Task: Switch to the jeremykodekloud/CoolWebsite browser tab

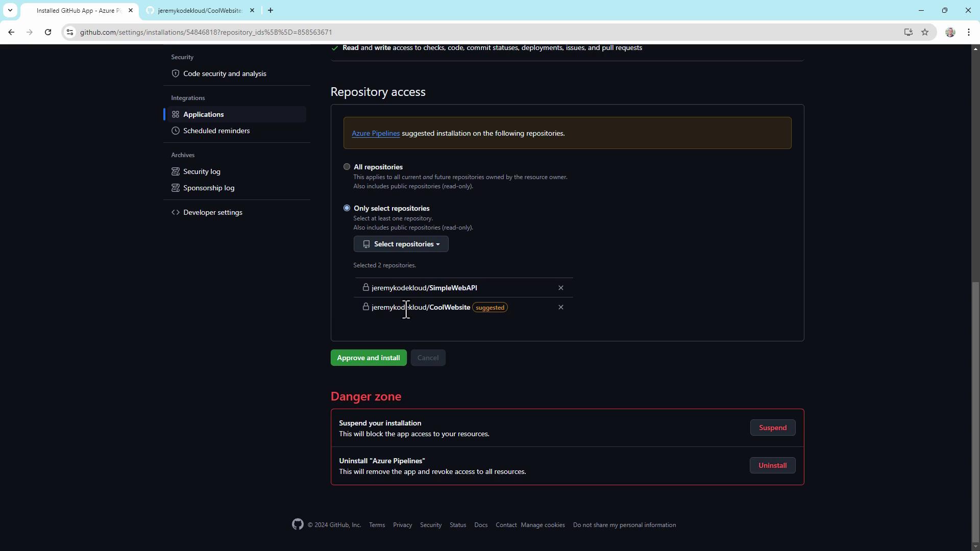Action: pos(200,11)
